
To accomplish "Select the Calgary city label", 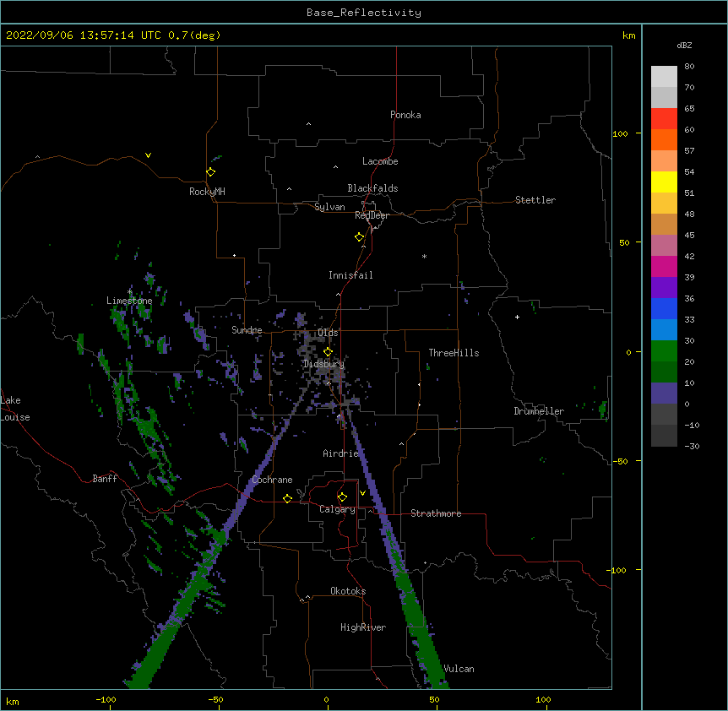I will (x=337, y=509).
